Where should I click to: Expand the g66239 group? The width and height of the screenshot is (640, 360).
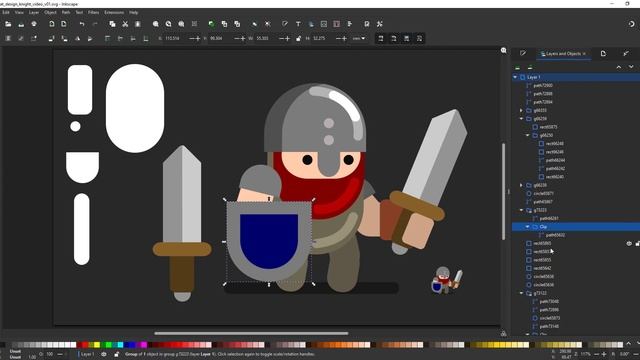521,185
